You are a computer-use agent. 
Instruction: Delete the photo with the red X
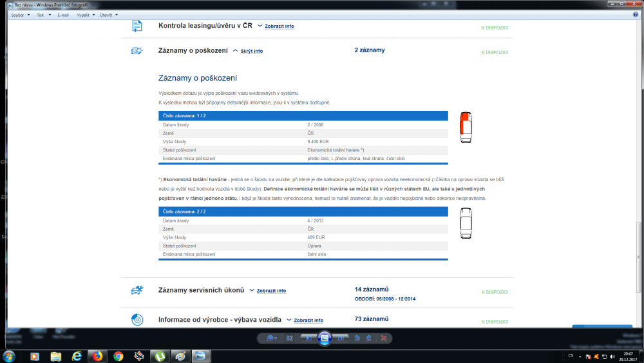coord(384,338)
